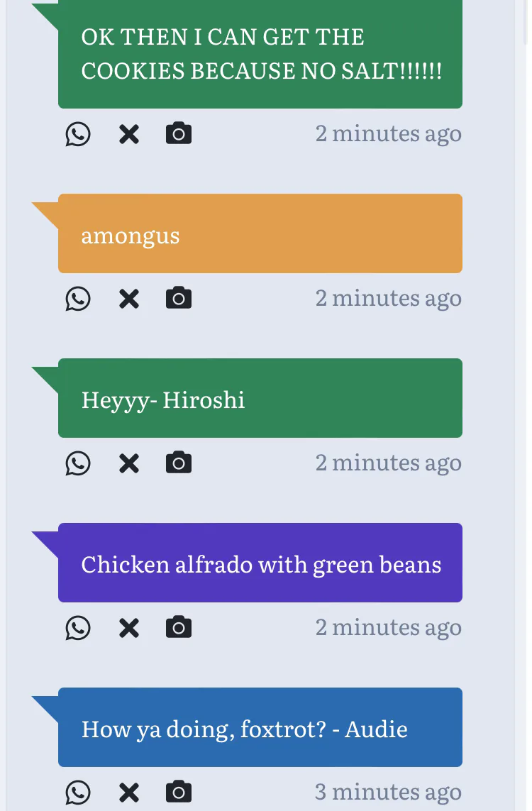Share the cookies message via WhatsApp
The image size is (532, 811).
78,133
